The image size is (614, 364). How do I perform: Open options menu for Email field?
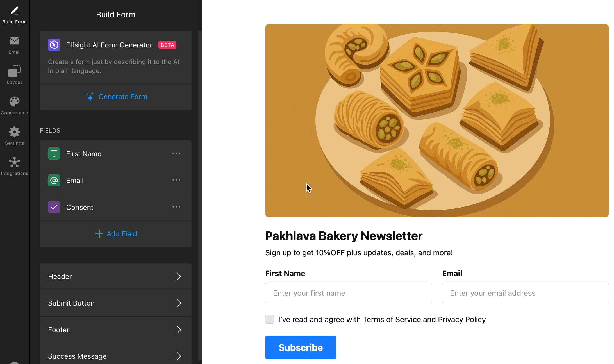(x=176, y=180)
